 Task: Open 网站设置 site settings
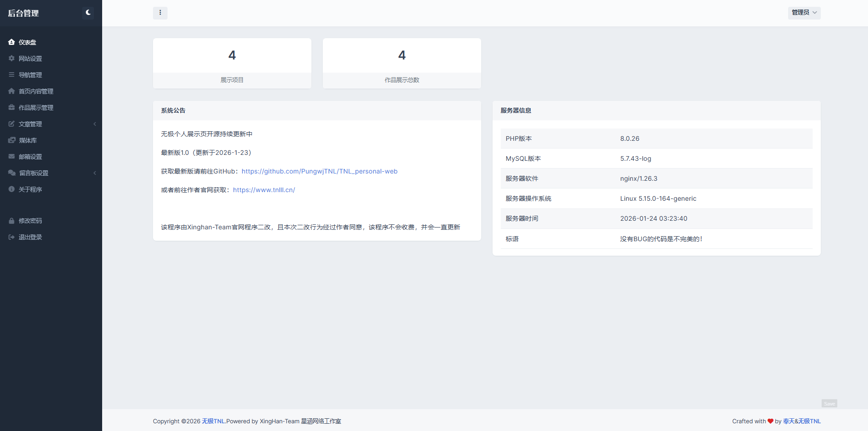coord(30,58)
